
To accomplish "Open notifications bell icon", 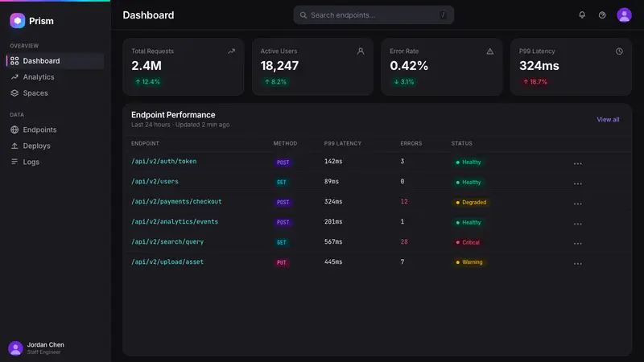I will 582,15.
